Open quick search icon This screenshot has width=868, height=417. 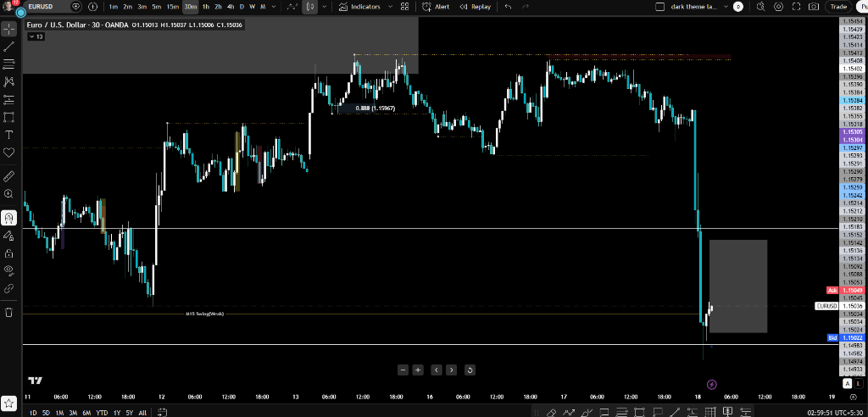tap(760, 7)
